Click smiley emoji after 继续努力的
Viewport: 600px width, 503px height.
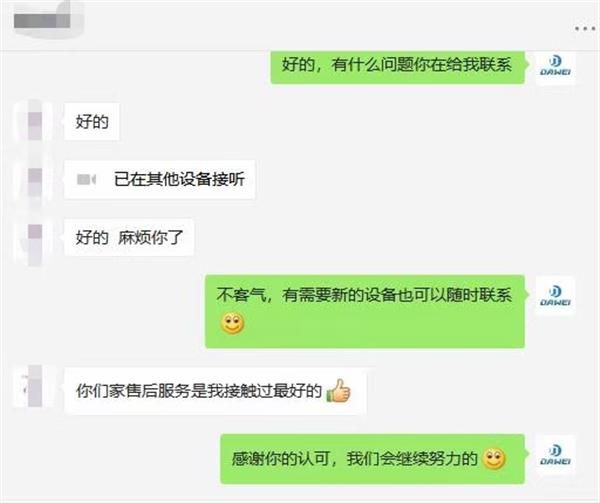pos(494,459)
